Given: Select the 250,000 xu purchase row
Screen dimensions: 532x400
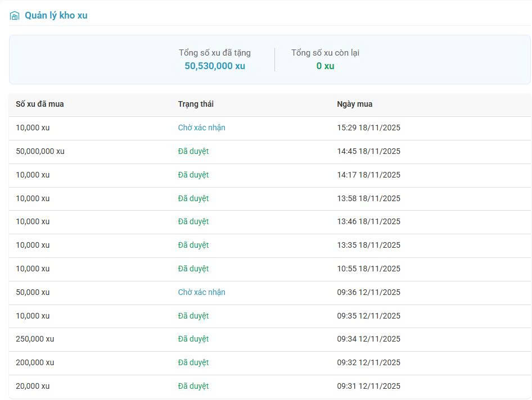Looking at the screenshot, I should [x=270, y=340].
